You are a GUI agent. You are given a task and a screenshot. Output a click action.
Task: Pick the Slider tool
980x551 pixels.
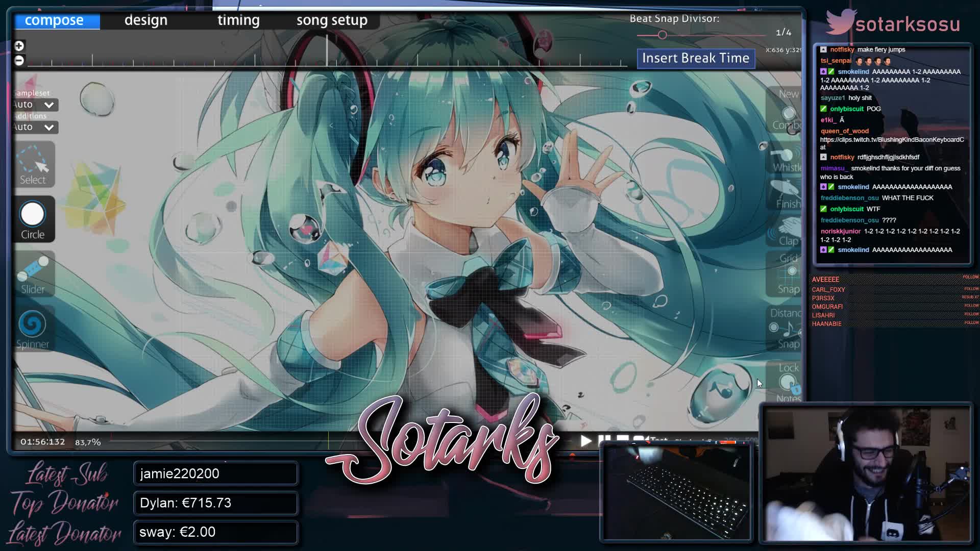pyautogui.click(x=33, y=274)
